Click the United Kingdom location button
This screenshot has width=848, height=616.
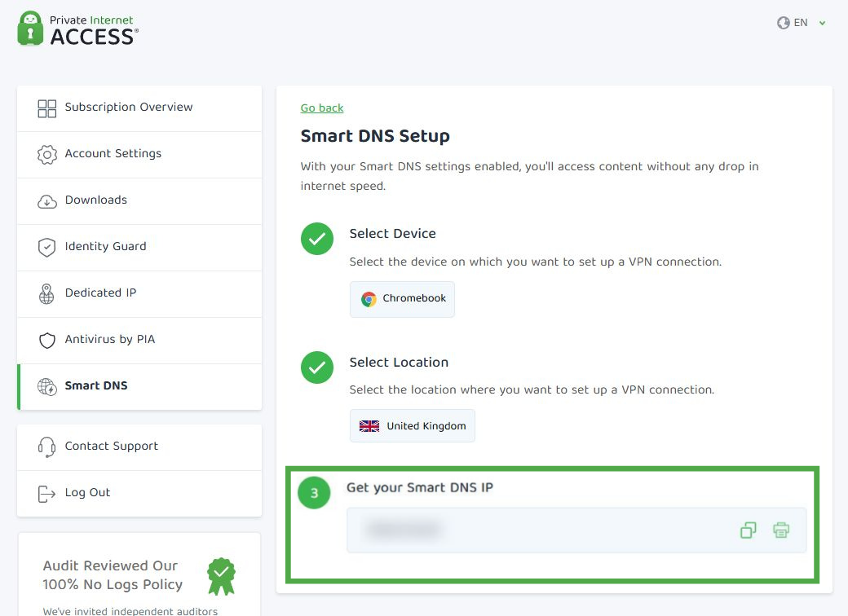413,426
